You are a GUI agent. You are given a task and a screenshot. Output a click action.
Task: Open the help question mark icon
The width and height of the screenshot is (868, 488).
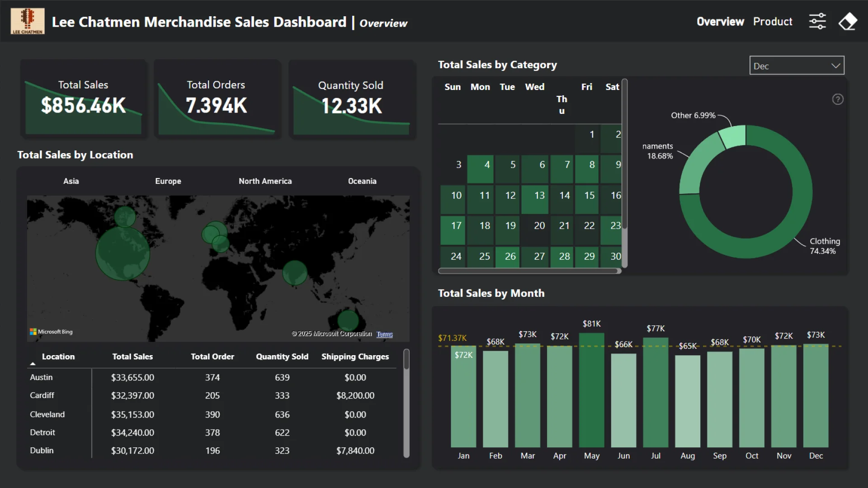(838, 99)
